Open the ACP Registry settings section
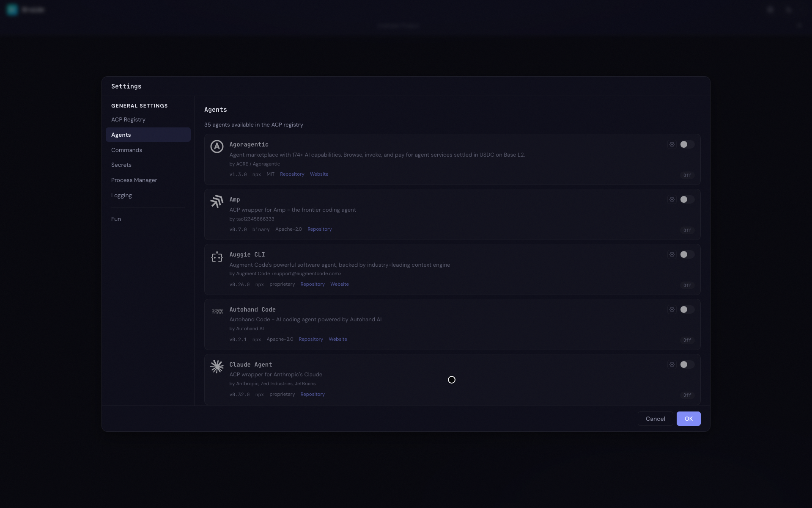 (148, 119)
